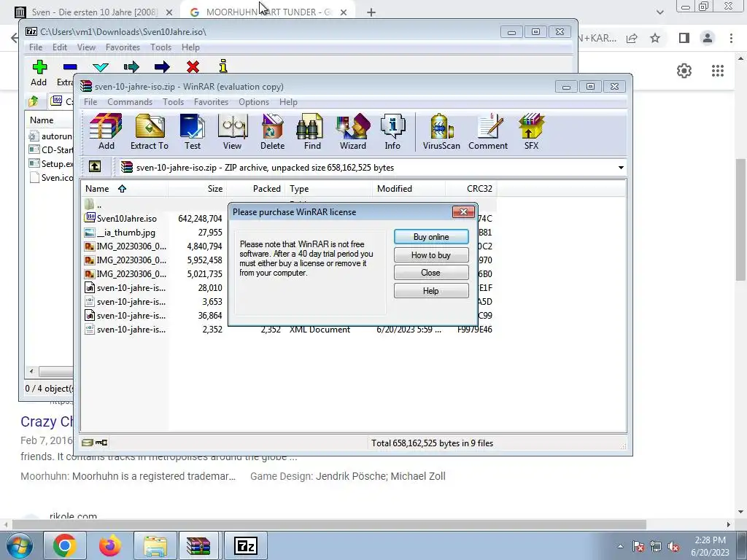
Task: Click volume muted tray icon
Action: 673,547
